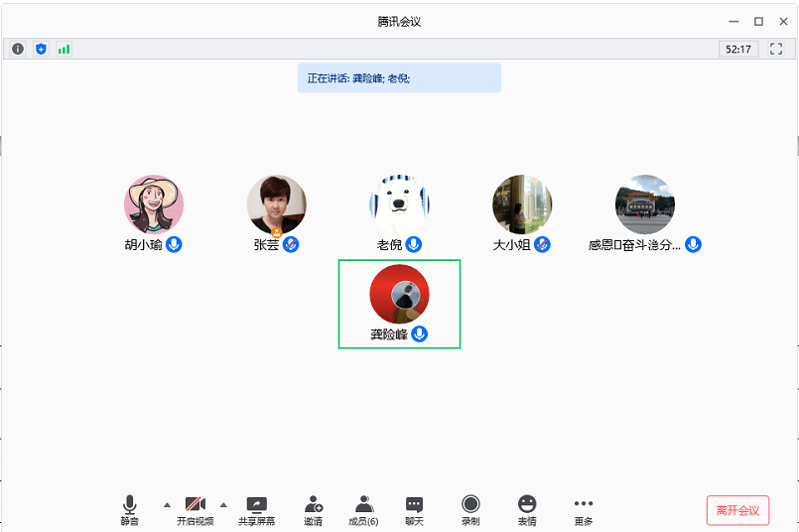Click microphone icon next to 感恩0奋斗
The height and width of the screenshot is (532, 799).
coord(693,244)
